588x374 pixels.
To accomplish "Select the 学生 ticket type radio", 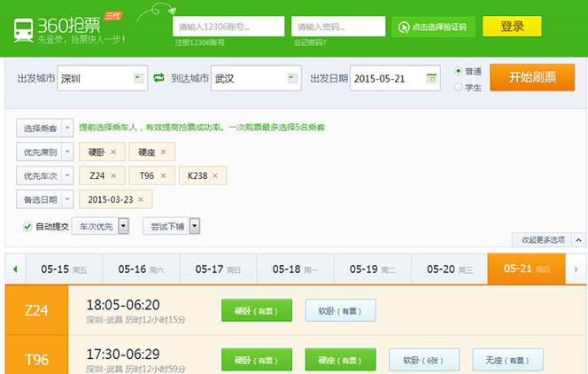I will 458,87.
